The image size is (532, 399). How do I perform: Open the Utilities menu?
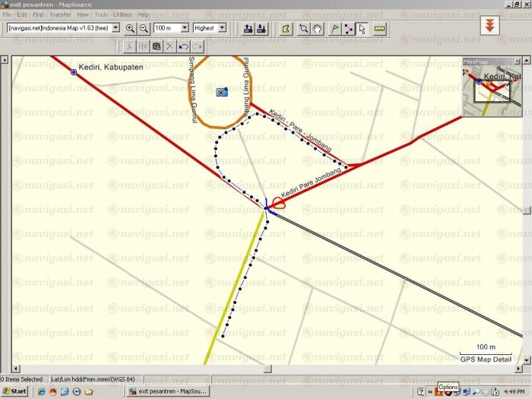click(x=122, y=14)
